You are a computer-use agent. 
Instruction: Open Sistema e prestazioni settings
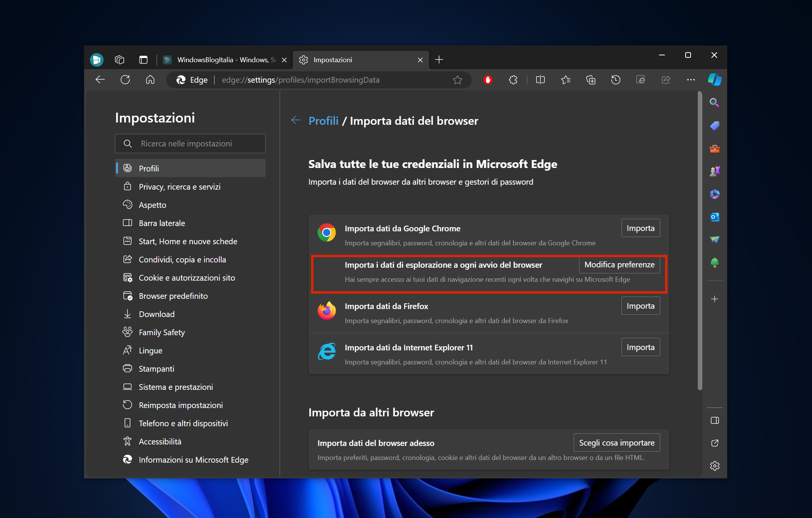tap(190, 387)
